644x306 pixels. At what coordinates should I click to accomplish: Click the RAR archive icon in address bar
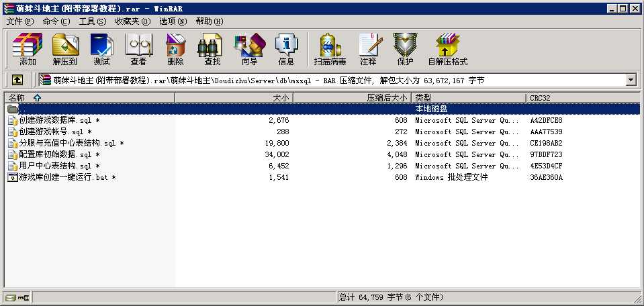coord(46,80)
